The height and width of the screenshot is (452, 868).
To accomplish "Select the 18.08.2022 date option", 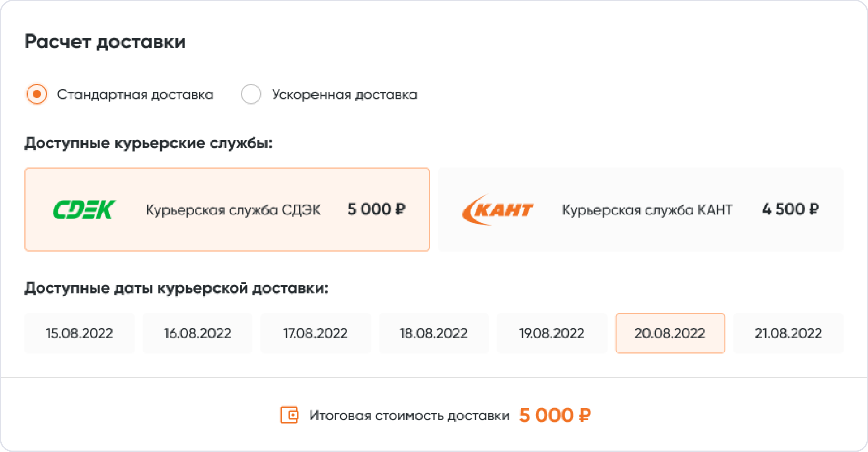I will (x=434, y=333).
